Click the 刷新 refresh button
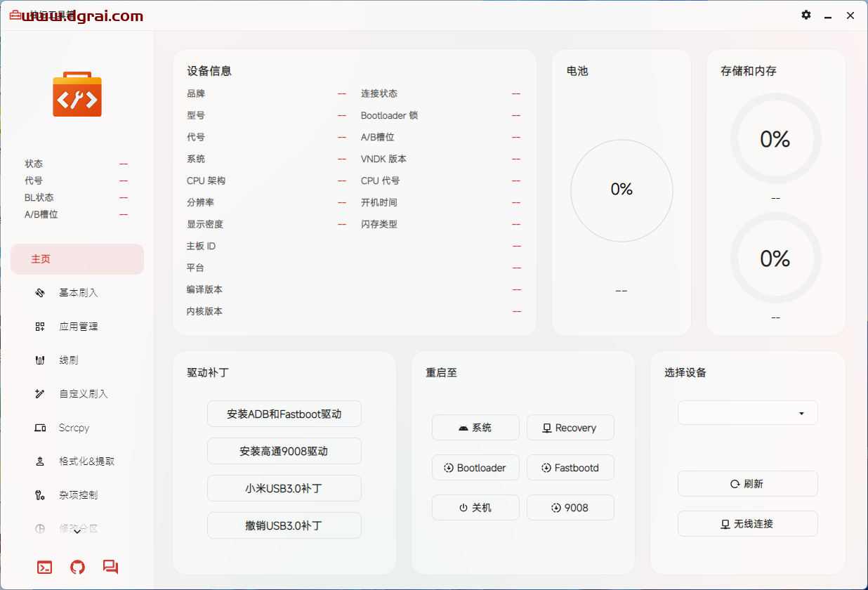 tap(748, 484)
